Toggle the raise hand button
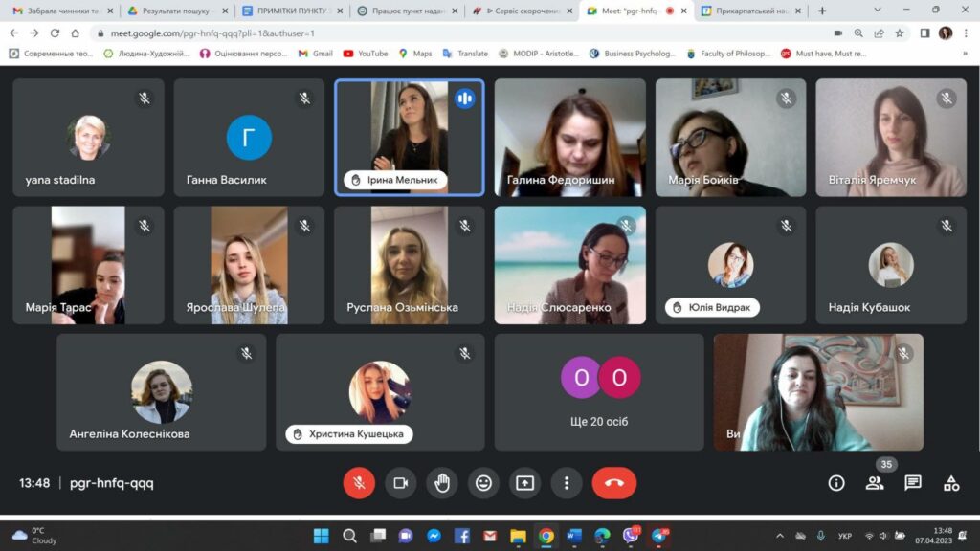This screenshot has height=551, width=980. point(442,483)
